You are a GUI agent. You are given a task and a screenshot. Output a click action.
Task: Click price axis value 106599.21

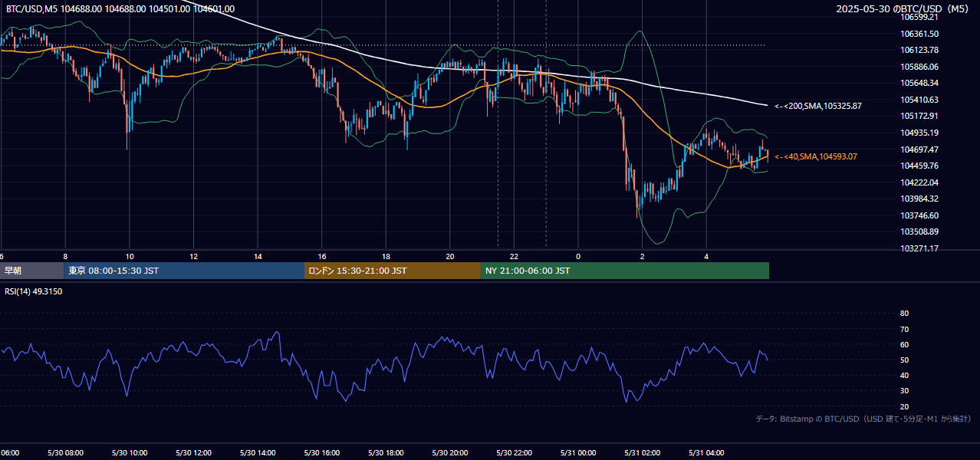click(x=919, y=17)
